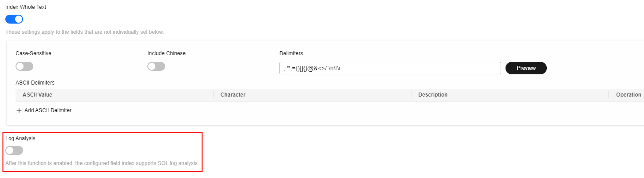Disable the Index Whole Text switch
The width and height of the screenshot is (644, 178).
[14, 19]
